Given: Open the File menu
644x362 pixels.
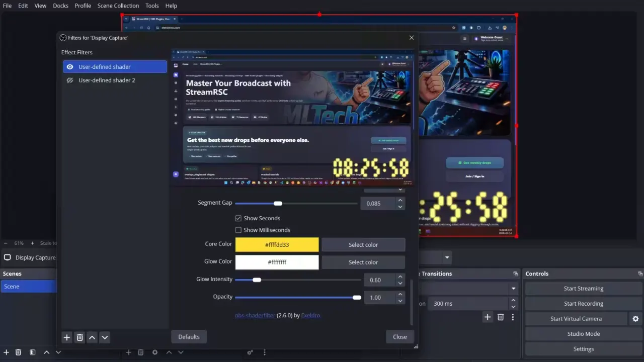Looking at the screenshot, I should click(x=7, y=6).
